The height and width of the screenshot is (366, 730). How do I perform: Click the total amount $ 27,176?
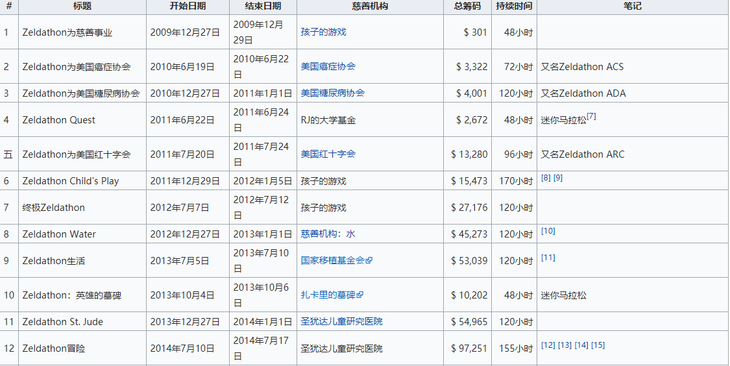point(469,207)
